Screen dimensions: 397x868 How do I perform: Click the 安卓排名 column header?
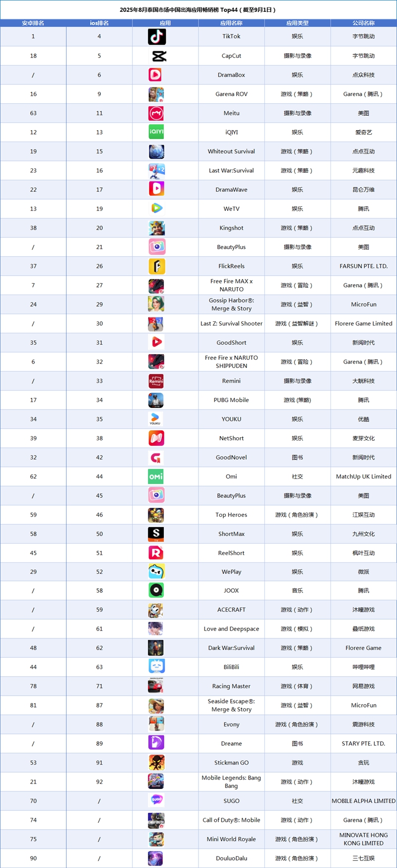33,23
